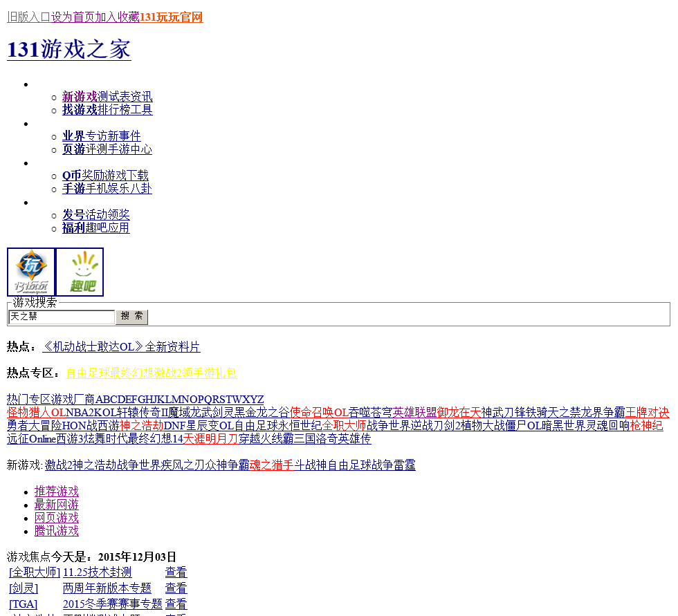678x616 pixels.
Task: Click the [TGA] tag link
Action: [24, 604]
